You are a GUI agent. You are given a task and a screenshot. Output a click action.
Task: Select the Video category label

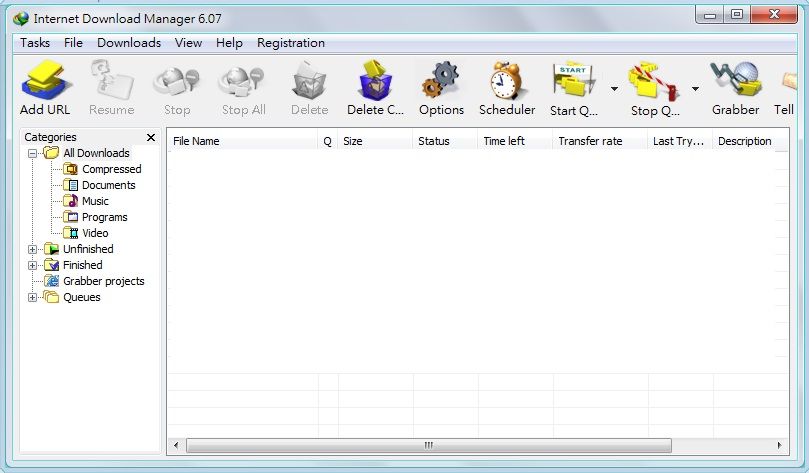95,233
